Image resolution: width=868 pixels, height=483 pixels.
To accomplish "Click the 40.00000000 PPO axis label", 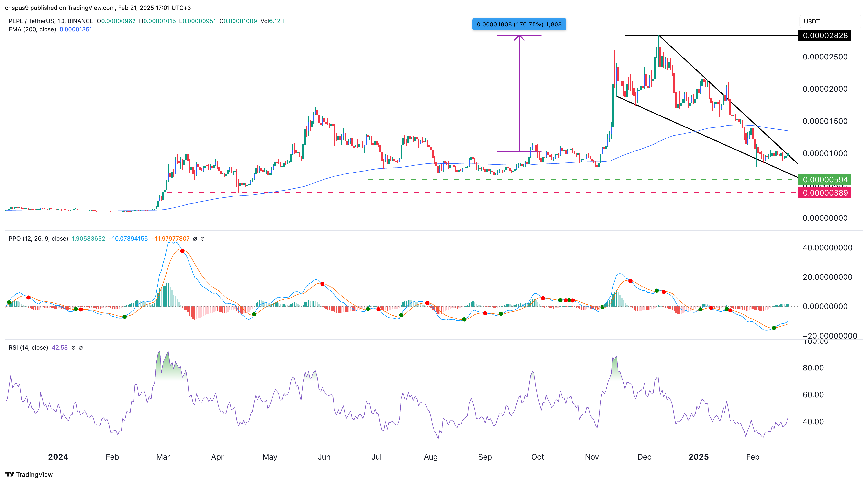I will pos(828,248).
